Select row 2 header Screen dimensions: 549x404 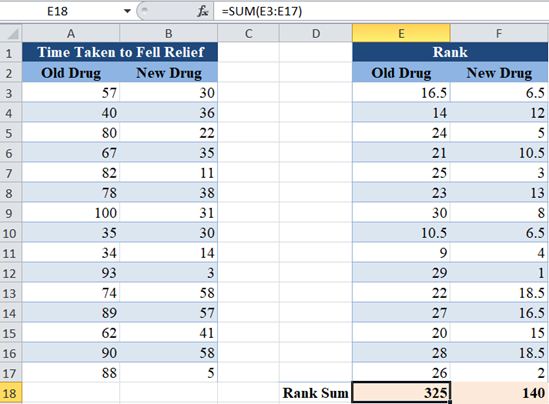pos(11,72)
